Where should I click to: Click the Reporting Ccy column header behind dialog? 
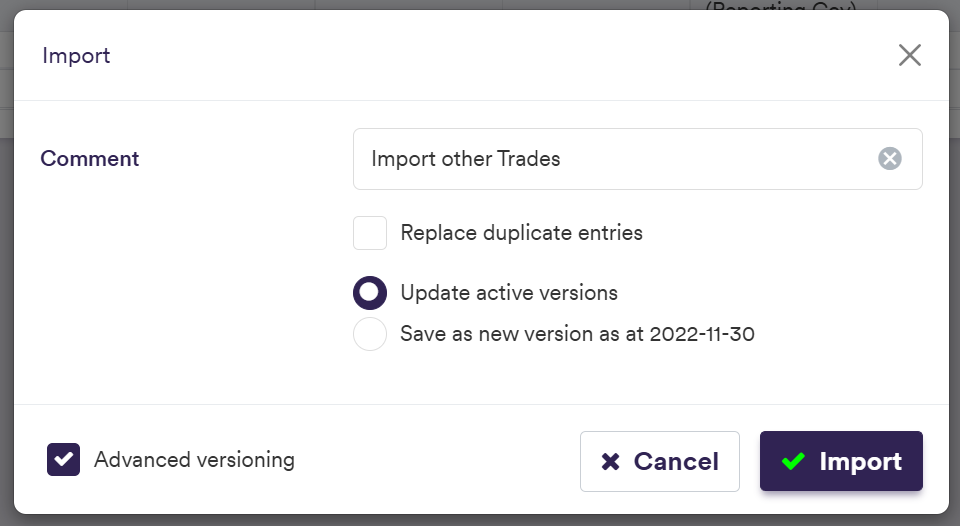(780, 7)
